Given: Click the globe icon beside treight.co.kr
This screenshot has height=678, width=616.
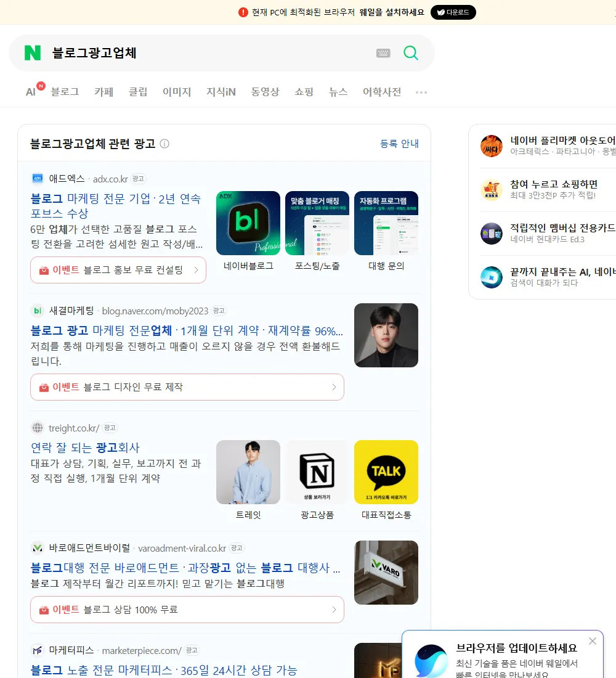Looking at the screenshot, I should pos(38,428).
